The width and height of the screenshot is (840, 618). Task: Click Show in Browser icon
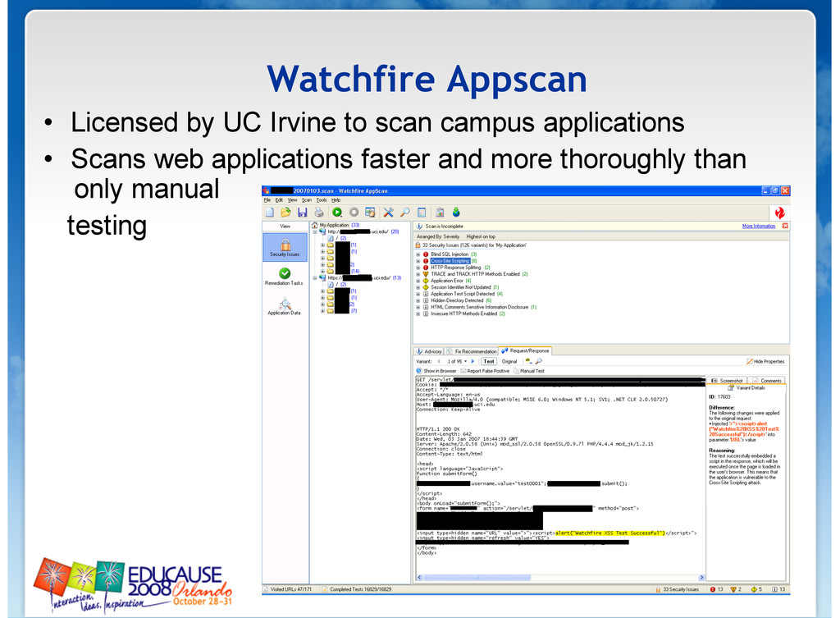(x=419, y=371)
